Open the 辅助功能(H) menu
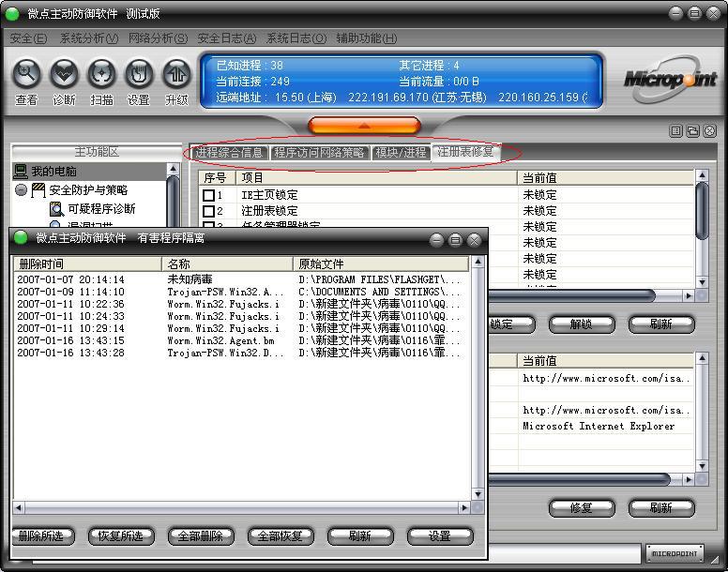This screenshot has width=728, height=572. point(366,38)
